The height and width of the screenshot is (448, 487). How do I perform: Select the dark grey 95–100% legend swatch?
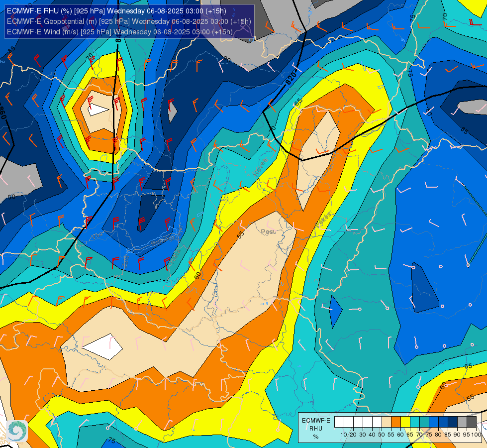(472, 422)
